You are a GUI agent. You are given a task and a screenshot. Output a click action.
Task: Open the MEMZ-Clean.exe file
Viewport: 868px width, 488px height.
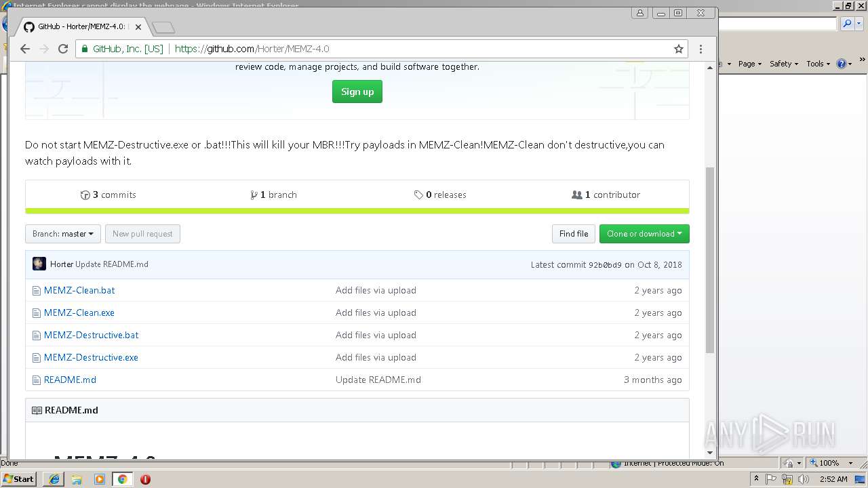[x=79, y=312]
